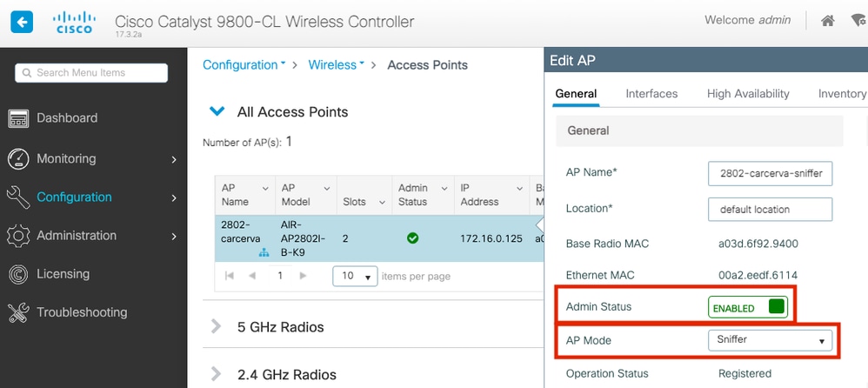Click the Welcome admin text

(x=747, y=21)
